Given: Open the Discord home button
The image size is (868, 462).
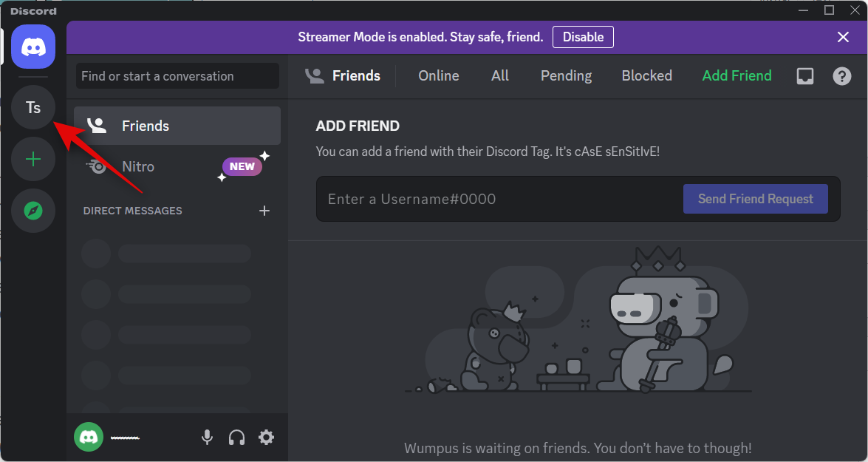Looking at the screenshot, I should (33, 47).
